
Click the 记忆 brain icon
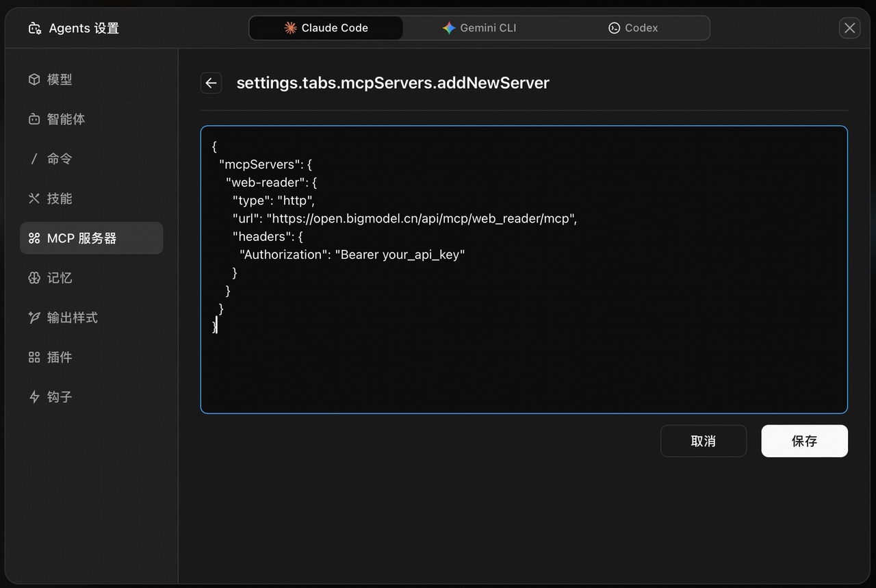tap(34, 278)
